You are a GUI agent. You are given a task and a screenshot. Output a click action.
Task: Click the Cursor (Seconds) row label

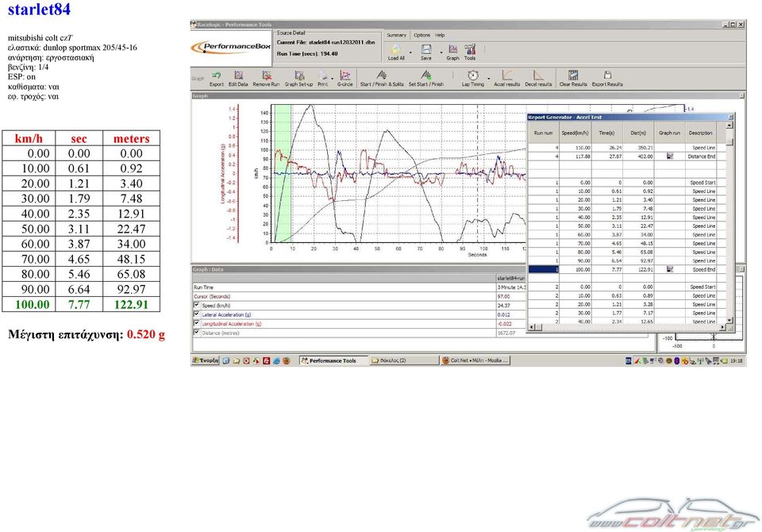pyautogui.click(x=212, y=296)
